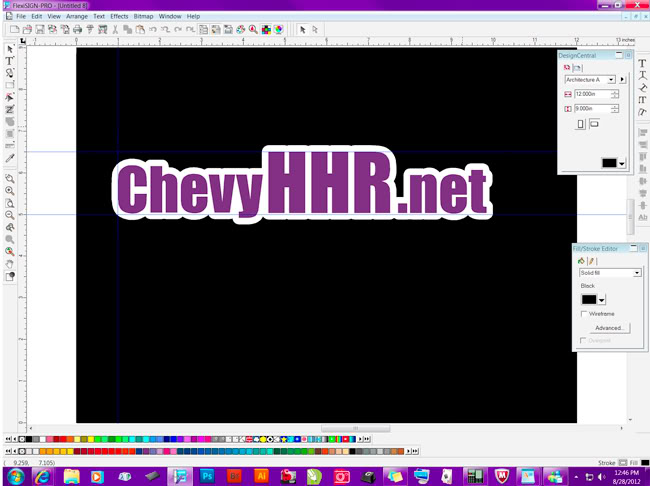This screenshot has width=650, height=486.
Task: Click the Save floppy disk icon
Action: (x=39, y=29)
